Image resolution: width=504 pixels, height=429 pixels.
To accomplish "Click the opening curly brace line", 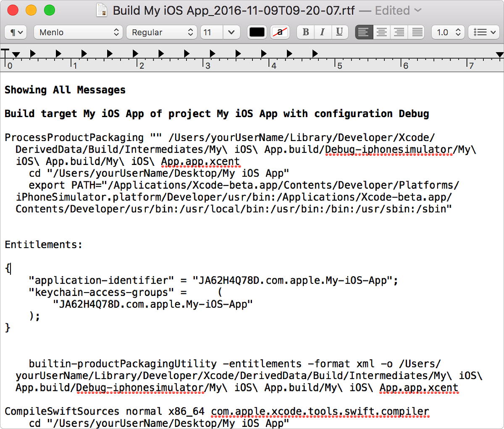I will pos(8,269).
